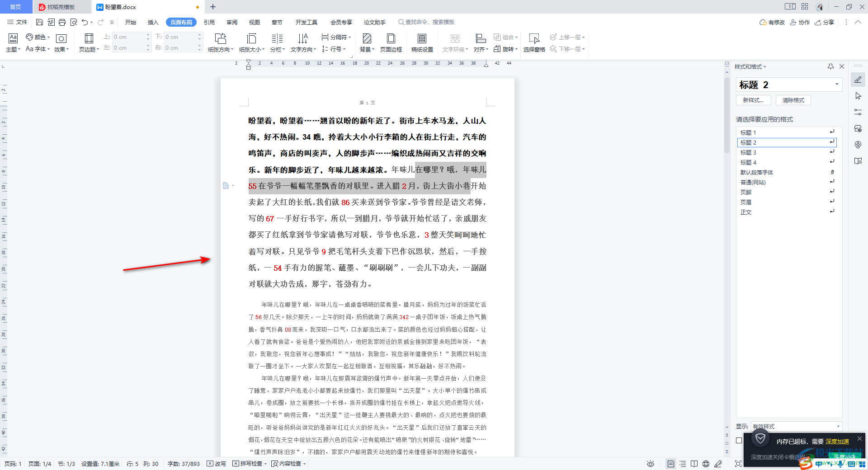Switch to web layout view in status bar
The height and width of the screenshot is (470, 868).
pyautogui.click(x=706, y=464)
